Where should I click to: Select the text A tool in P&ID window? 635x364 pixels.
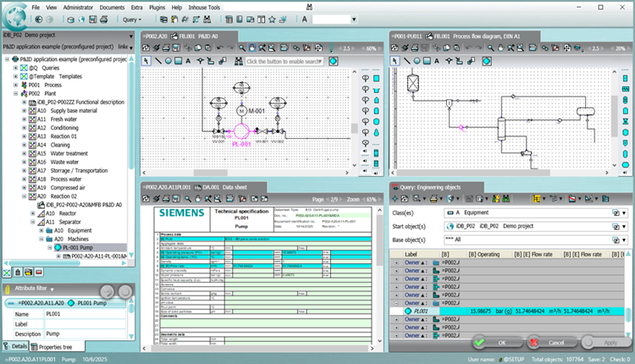[x=188, y=61]
